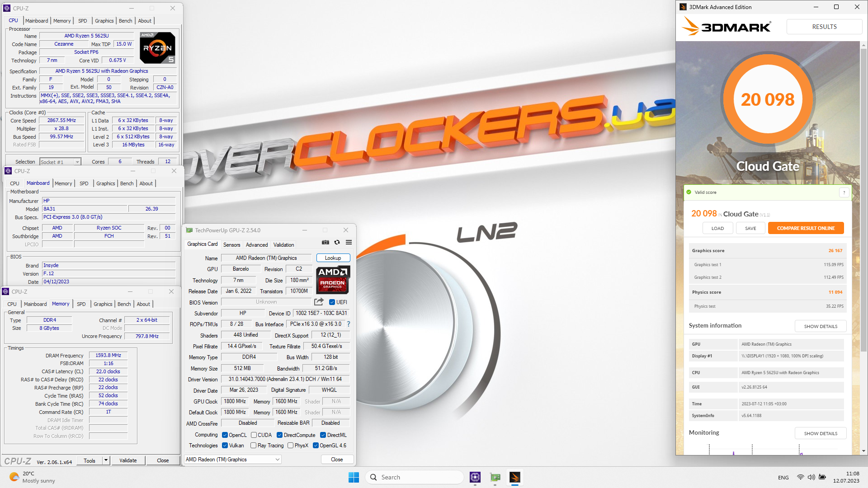
Task: Click the Validate button in CPU-Z
Action: [128, 460]
